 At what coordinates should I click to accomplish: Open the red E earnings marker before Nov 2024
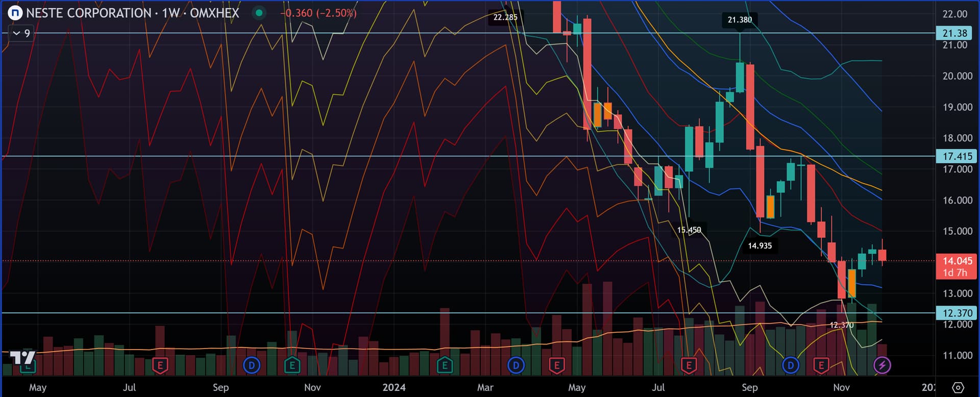point(821,365)
